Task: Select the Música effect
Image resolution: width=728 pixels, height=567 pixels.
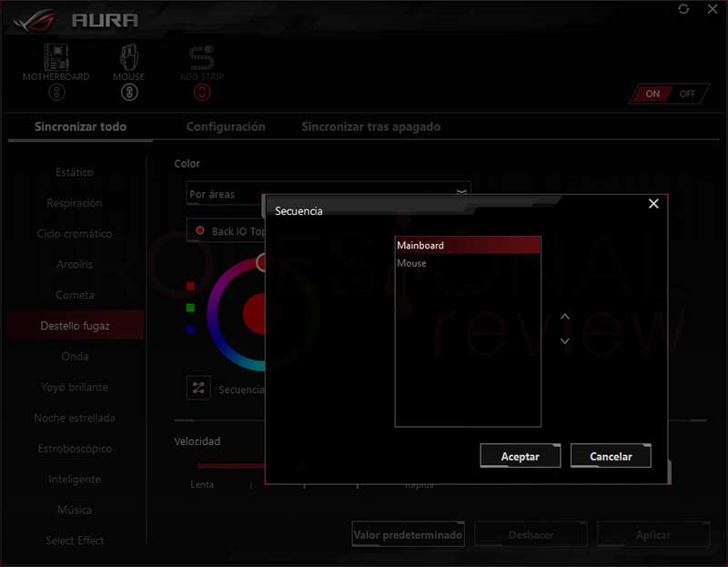Action: [x=75, y=510]
